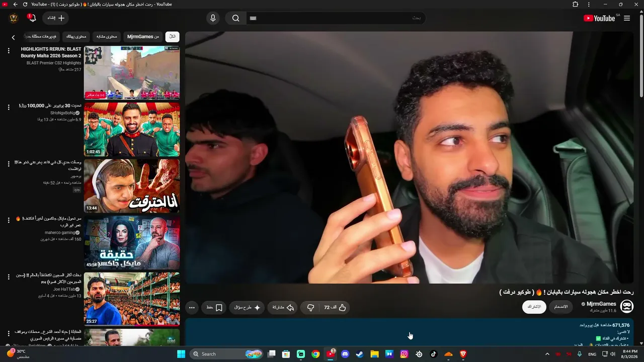
Task: Focus the YouTube search box
Action: 336,18
